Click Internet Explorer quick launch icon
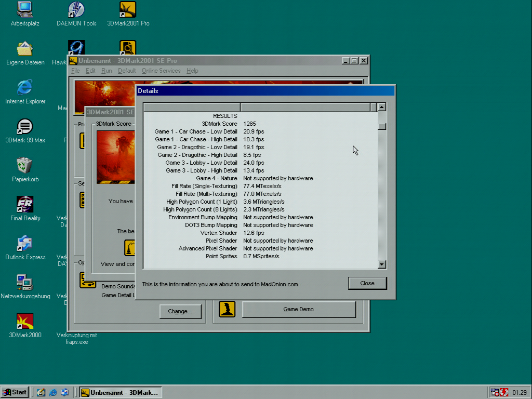 point(53,392)
